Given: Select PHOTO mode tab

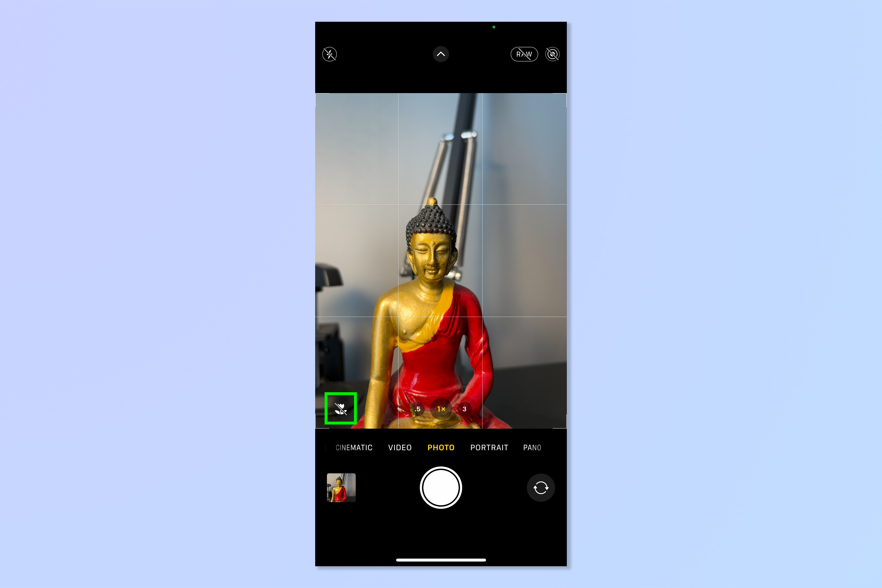Looking at the screenshot, I should [x=440, y=447].
